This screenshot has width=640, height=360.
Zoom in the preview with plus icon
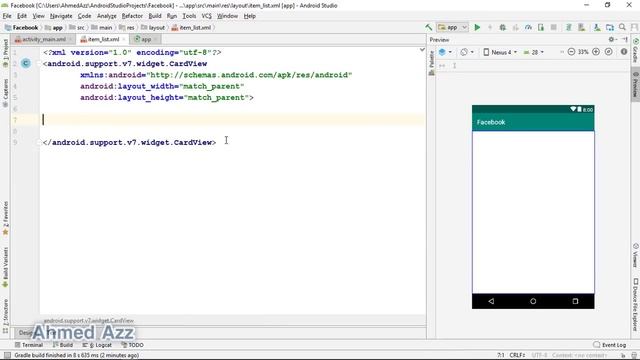[596, 52]
